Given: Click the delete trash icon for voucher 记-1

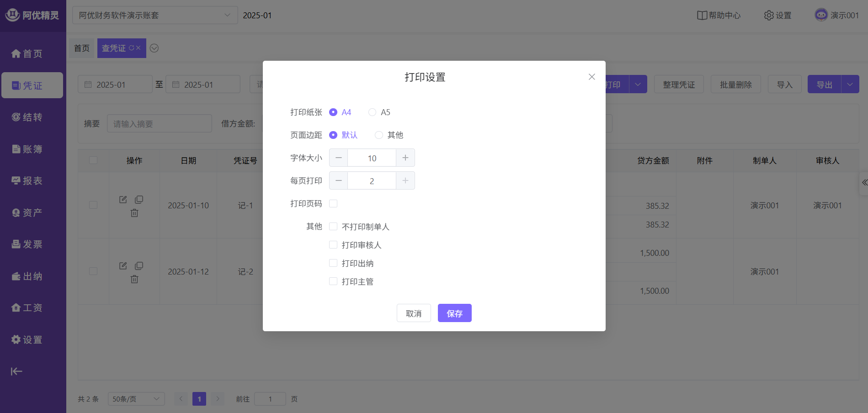Looking at the screenshot, I should pos(134,213).
